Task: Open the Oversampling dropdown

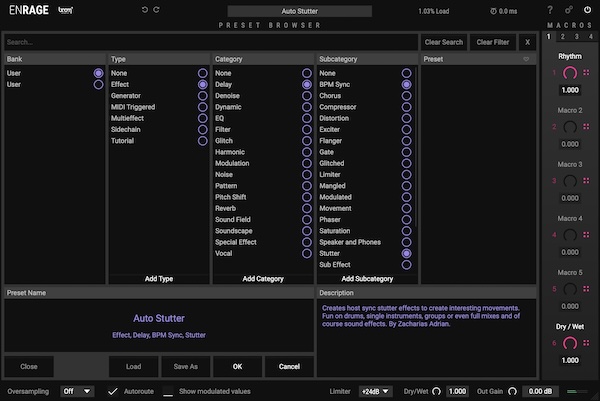Action: (77, 391)
